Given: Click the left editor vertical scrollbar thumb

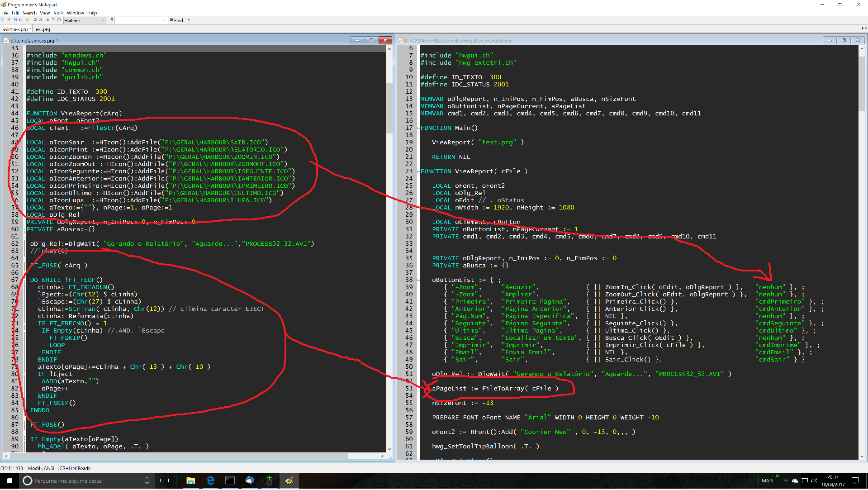Looking at the screenshot, I should pos(389,108).
